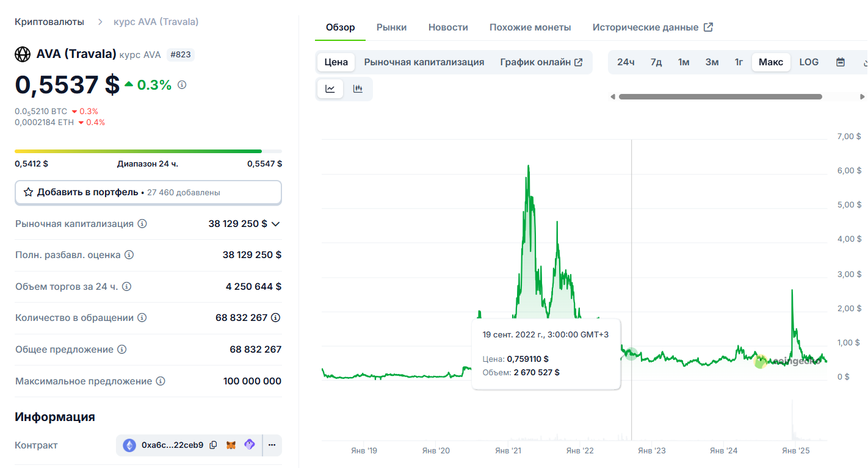Open more contract options (three dots)
868x468 pixels.
pyautogui.click(x=272, y=445)
